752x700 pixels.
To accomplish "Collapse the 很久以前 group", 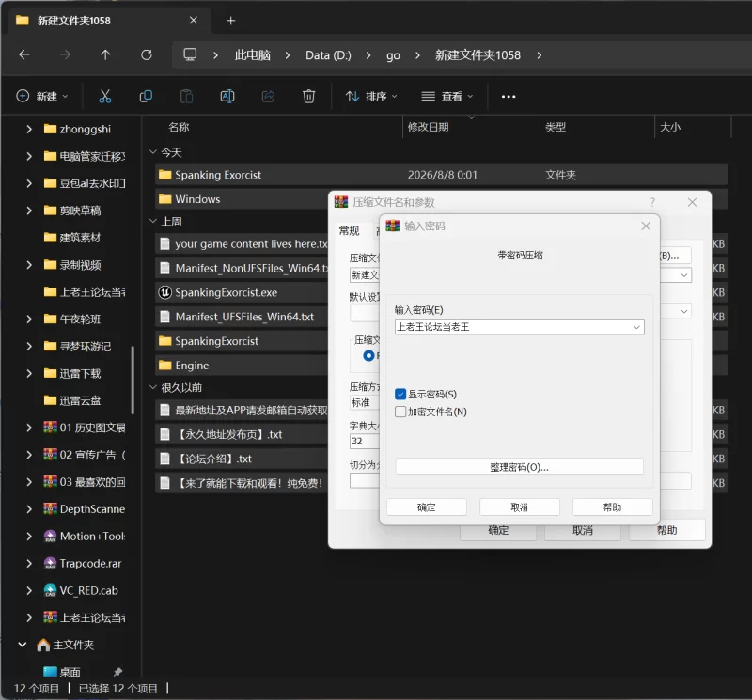I will pyautogui.click(x=153, y=387).
